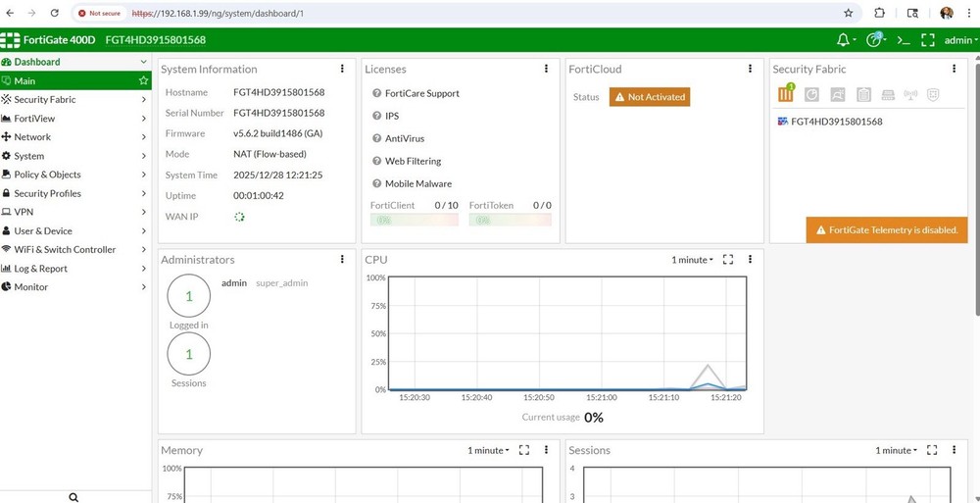Click the FortiGate icon in Security Fabric
Viewport: 980px width, 503px height.
coord(786,95)
